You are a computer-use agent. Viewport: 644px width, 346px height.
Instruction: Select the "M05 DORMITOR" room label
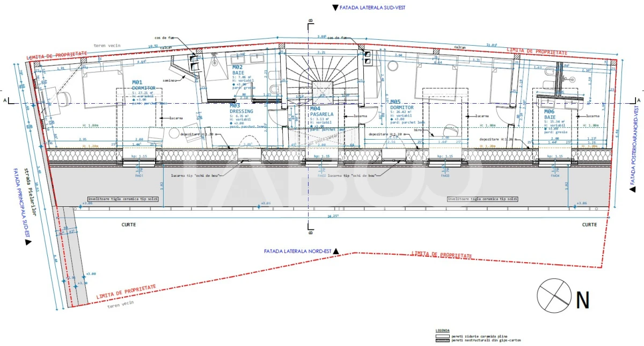pos(402,104)
